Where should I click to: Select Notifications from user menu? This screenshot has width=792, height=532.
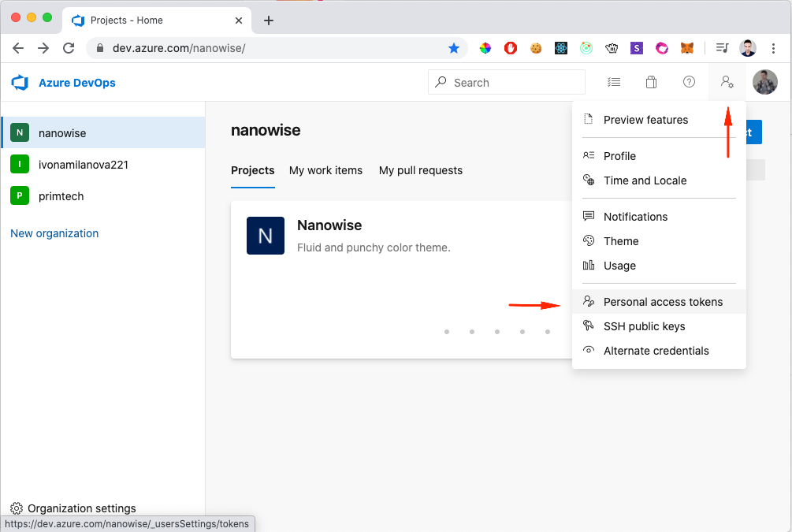pyautogui.click(x=659, y=216)
